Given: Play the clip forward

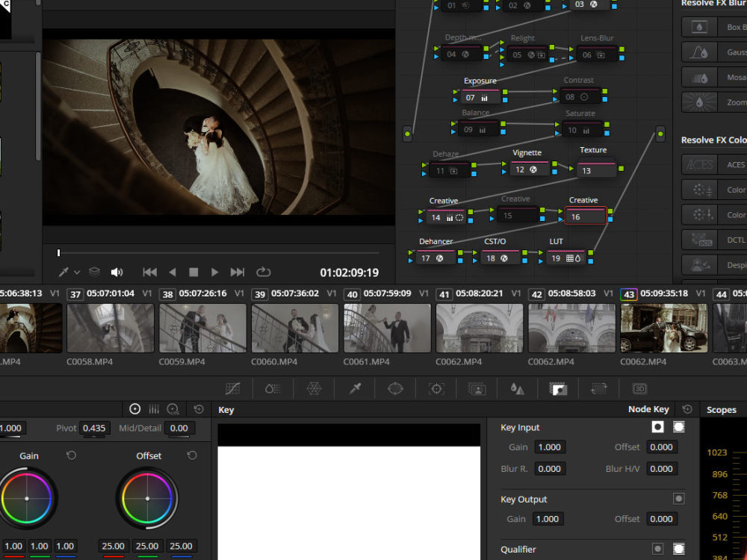Looking at the screenshot, I should point(215,272).
